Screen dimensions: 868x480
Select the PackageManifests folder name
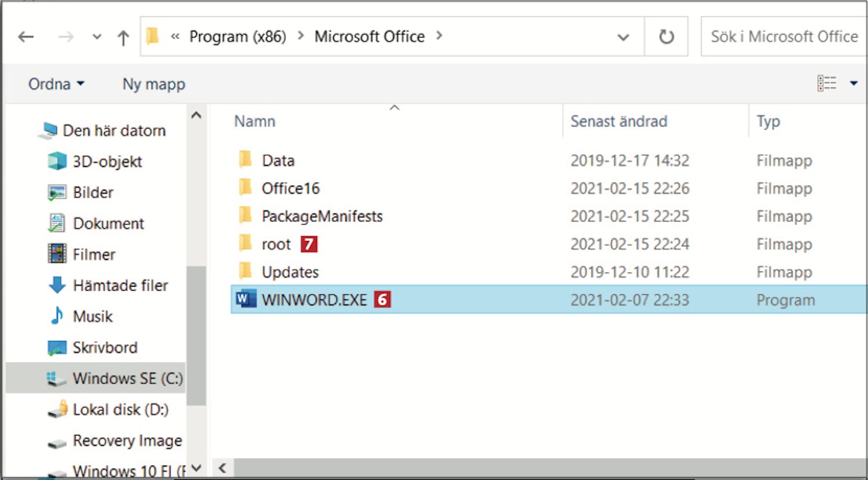click(x=322, y=217)
